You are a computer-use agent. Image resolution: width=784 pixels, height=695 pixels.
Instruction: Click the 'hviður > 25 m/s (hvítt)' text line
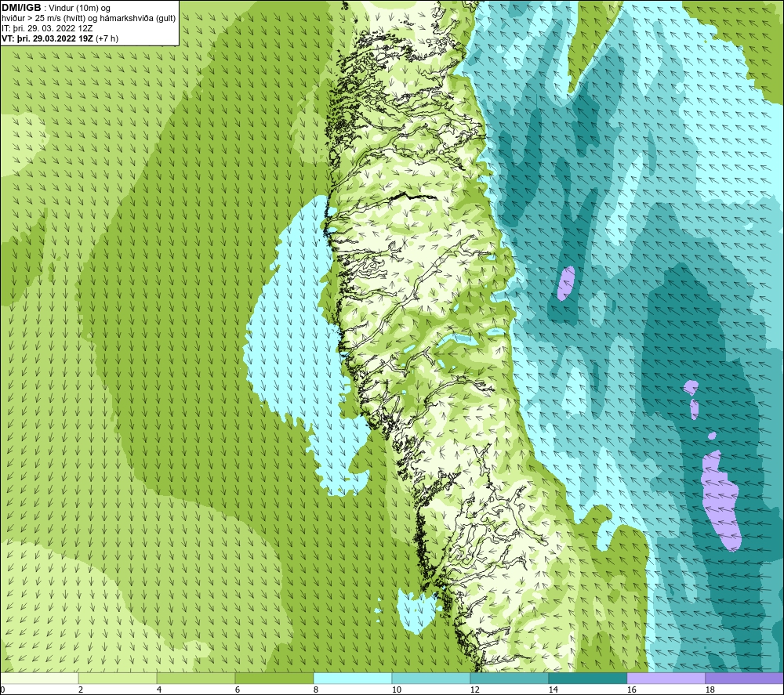tap(43, 19)
